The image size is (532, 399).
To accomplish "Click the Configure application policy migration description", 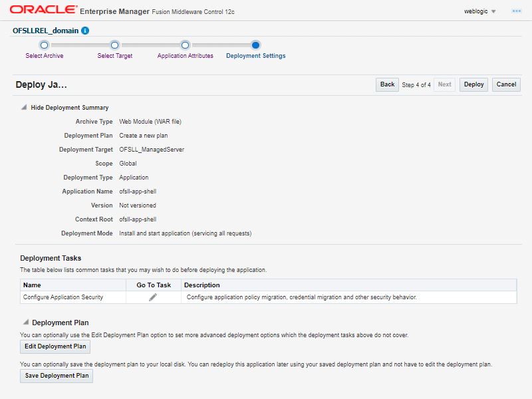I will (302, 297).
